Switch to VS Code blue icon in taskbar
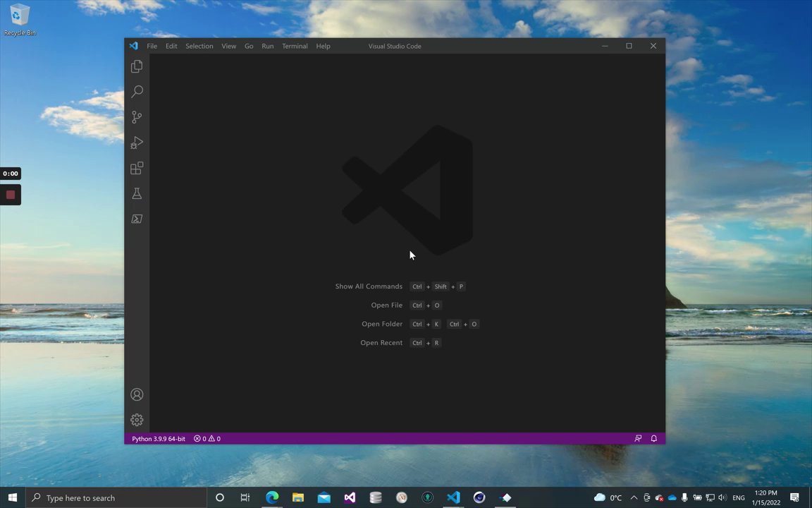 [x=454, y=497]
